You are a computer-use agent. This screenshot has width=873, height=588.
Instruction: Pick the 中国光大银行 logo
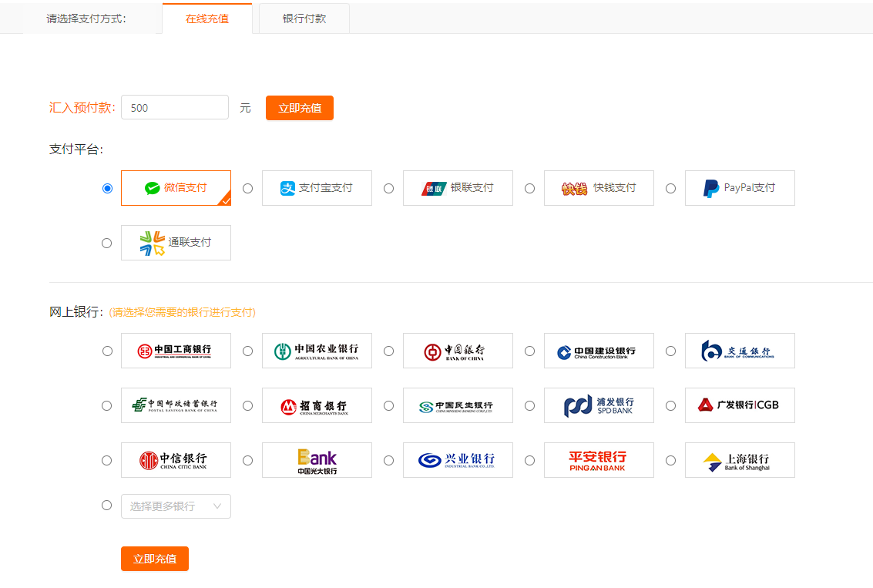[x=317, y=460]
